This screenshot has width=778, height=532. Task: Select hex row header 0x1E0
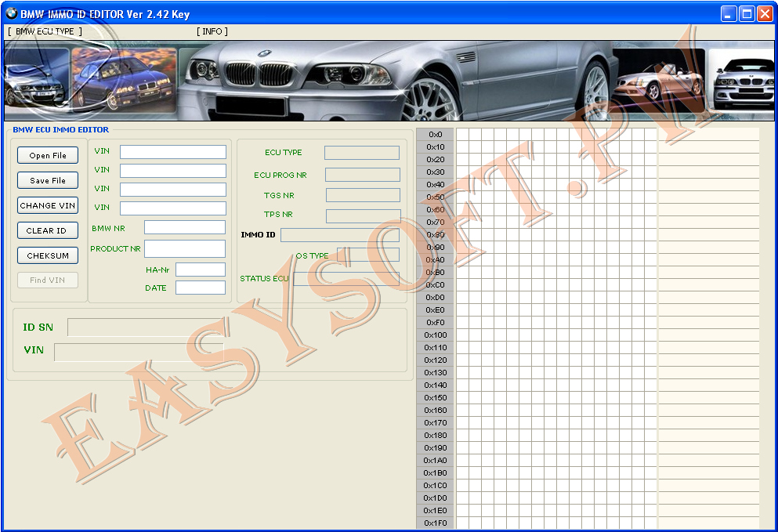tap(435, 510)
